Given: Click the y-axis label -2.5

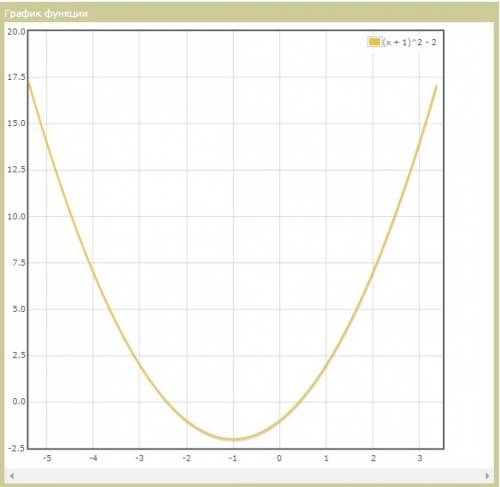Looking at the screenshot, I should pyautogui.click(x=17, y=448).
